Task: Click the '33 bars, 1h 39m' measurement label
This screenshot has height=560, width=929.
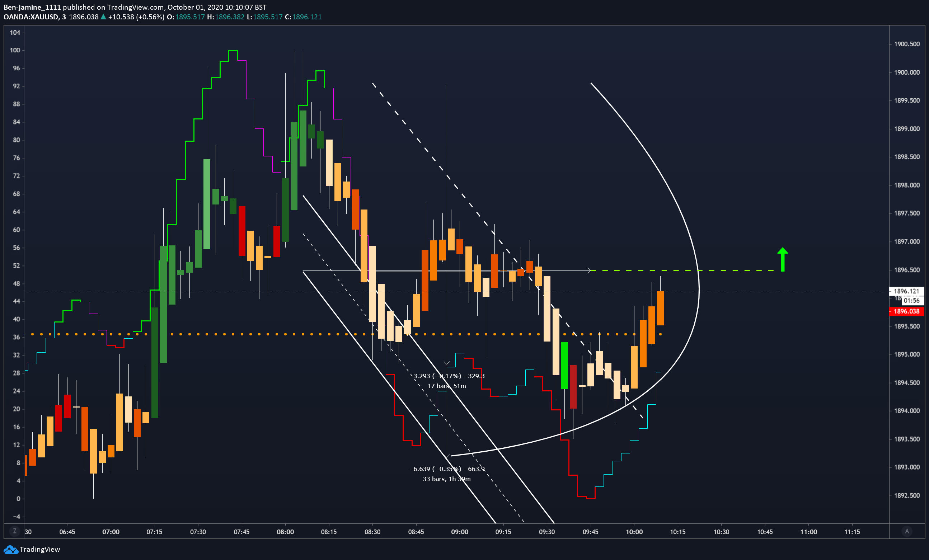Action: point(446,479)
